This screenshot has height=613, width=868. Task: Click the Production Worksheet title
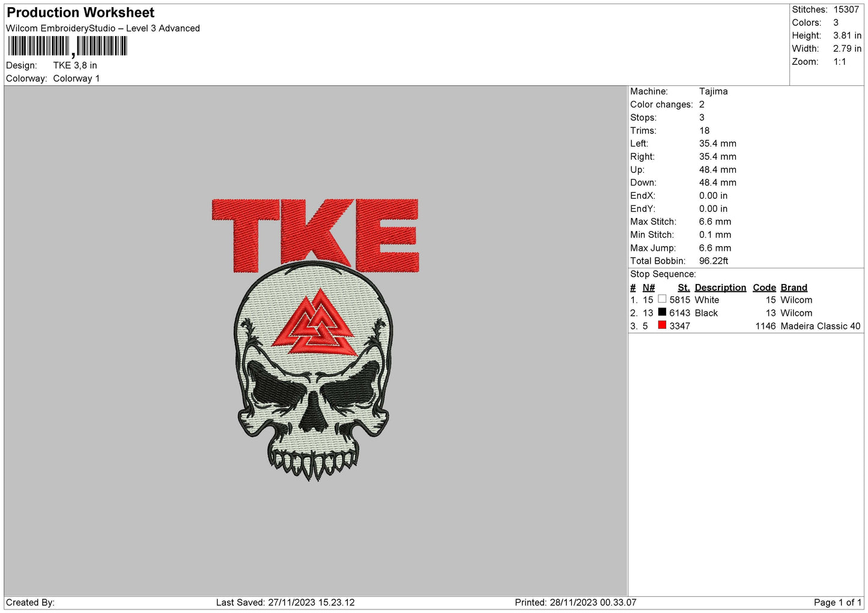[x=80, y=13]
